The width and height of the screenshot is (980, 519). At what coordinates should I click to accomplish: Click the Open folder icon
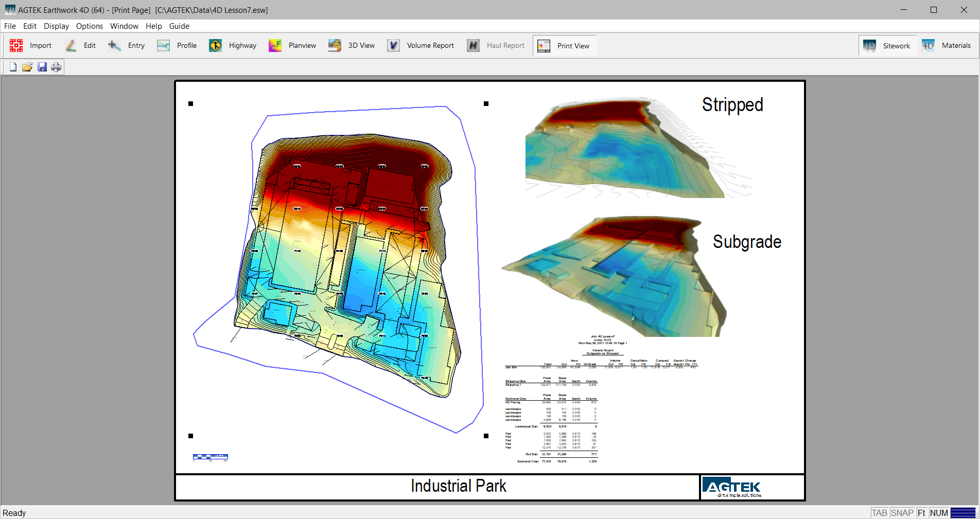pos(27,67)
